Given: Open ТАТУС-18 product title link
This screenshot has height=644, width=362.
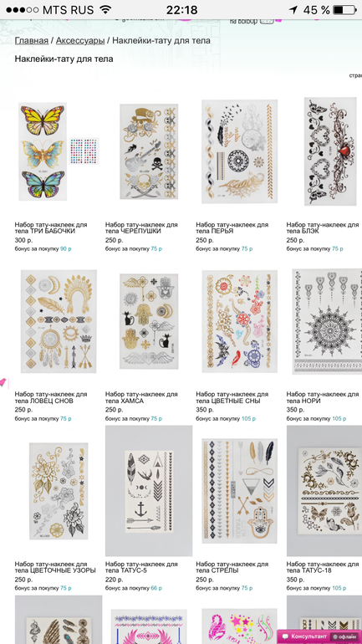Looking at the screenshot, I should (x=323, y=567).
